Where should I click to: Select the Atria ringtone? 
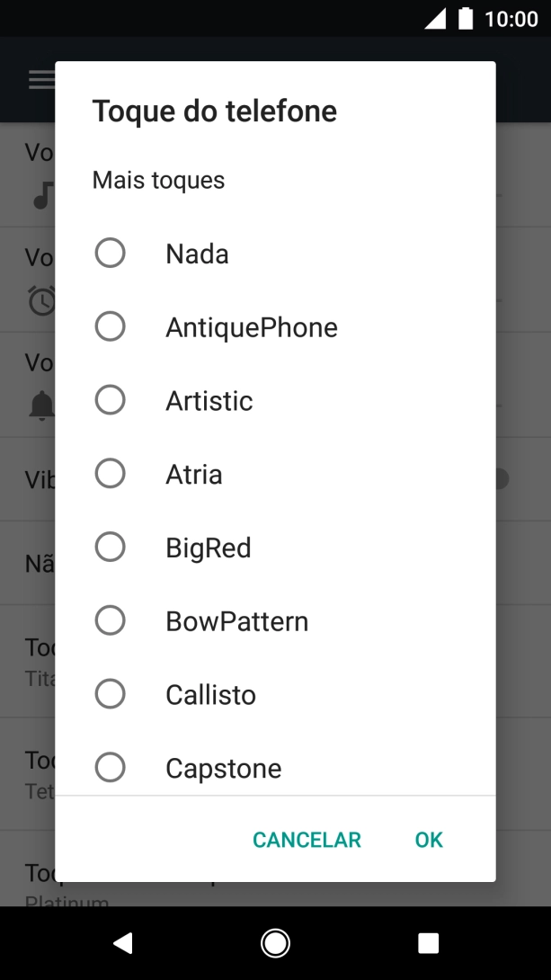click(x=110, y=473)
